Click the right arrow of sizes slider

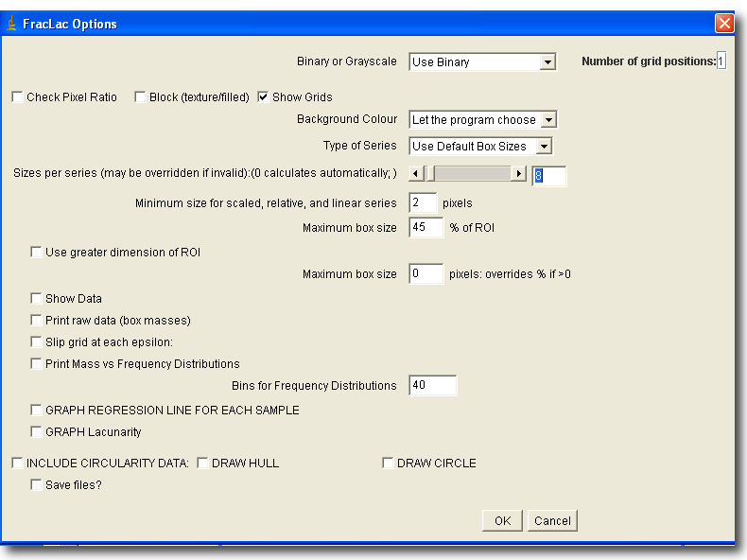click(519, 173)
